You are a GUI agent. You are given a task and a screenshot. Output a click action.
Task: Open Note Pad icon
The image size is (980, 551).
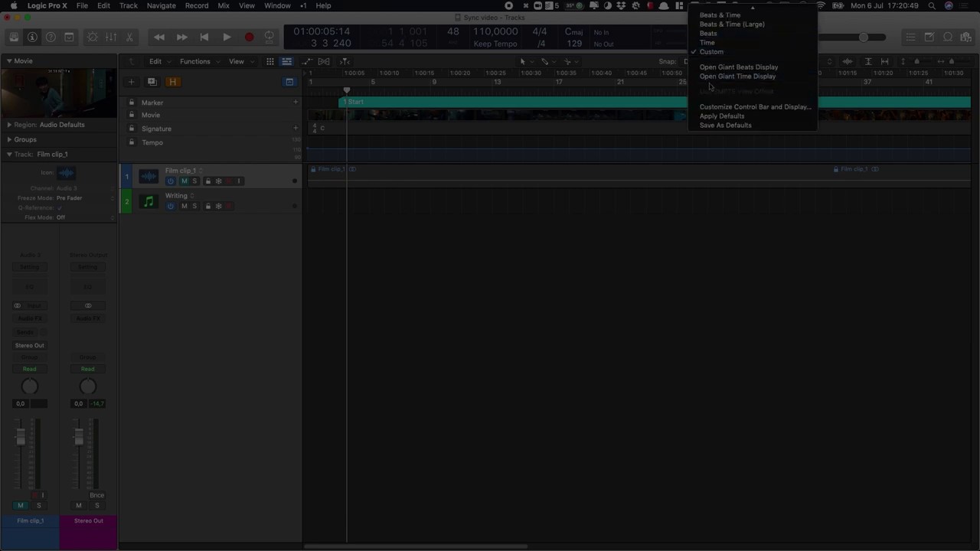click(929, 37)
